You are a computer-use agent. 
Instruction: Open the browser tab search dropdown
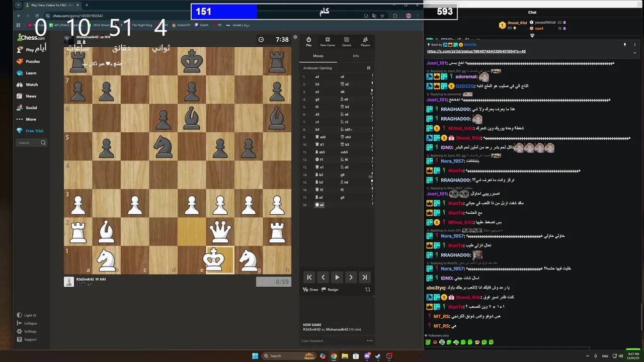19,5
